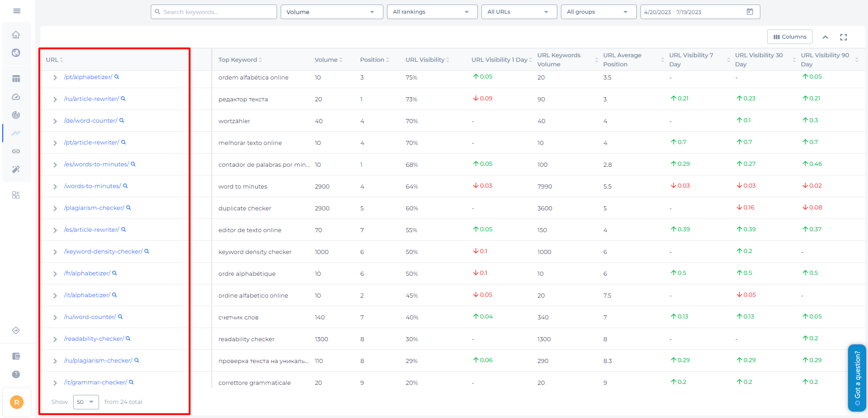868x418 pixels.
Task: Sort by URL Visibility column header
Action: pyautogui.click(x=427, y=60)
